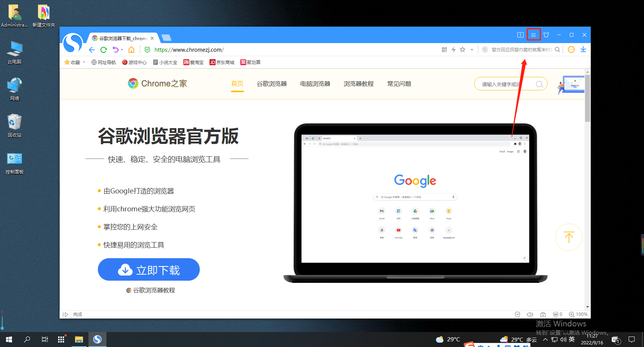Expand the favorites star dropdown arrow

[472, 49]
